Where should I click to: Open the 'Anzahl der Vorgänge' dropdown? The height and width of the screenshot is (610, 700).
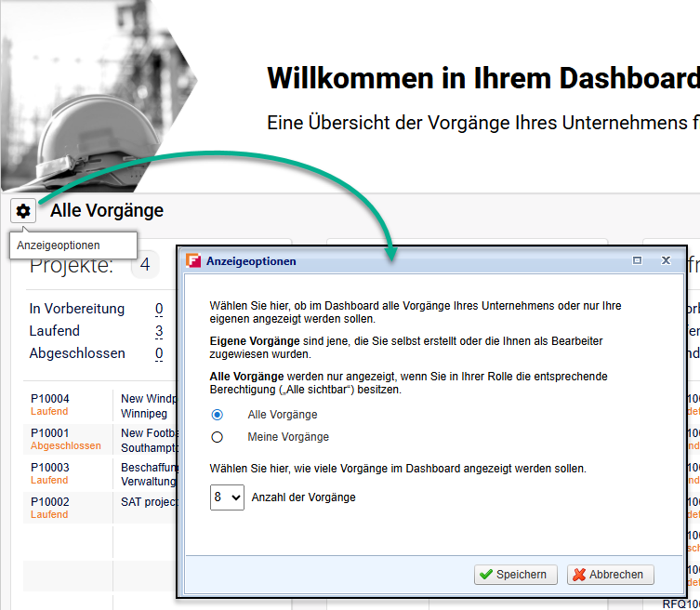point(227,497)
